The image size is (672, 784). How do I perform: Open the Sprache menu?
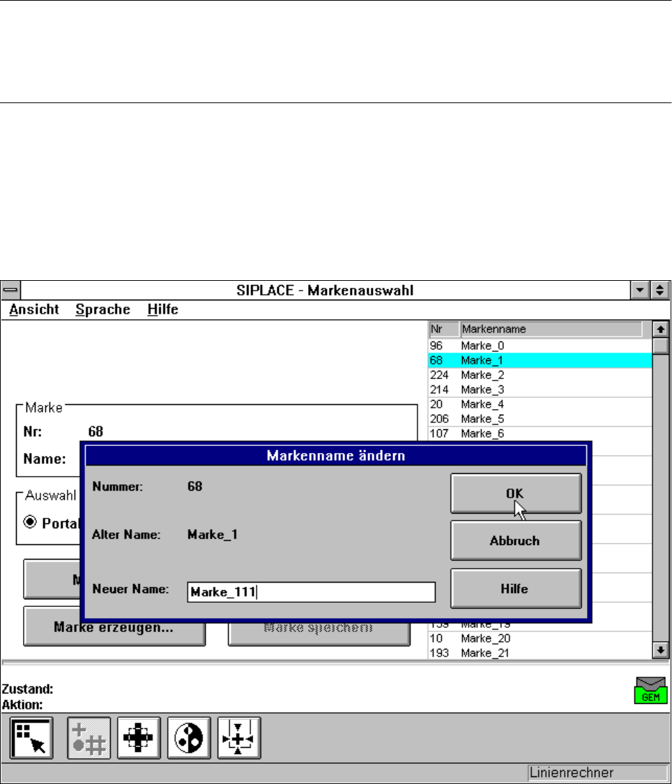point(103,309)
